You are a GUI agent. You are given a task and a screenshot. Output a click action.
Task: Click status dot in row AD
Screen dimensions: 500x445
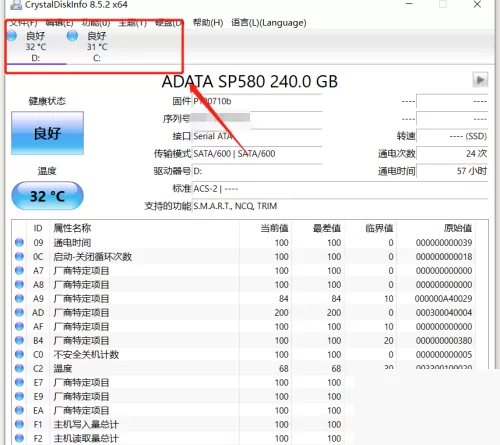(x=19, y=312)
